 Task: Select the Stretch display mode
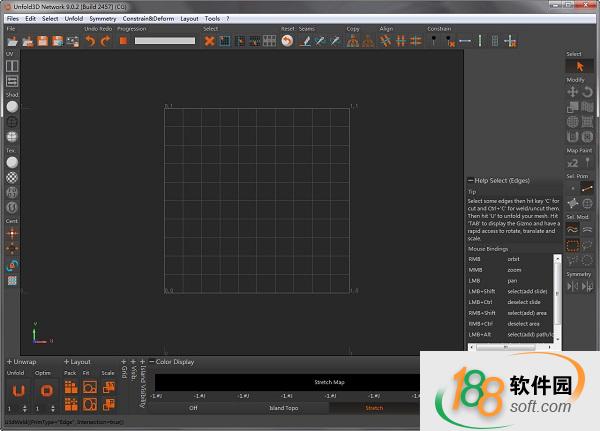coord(374,408)
